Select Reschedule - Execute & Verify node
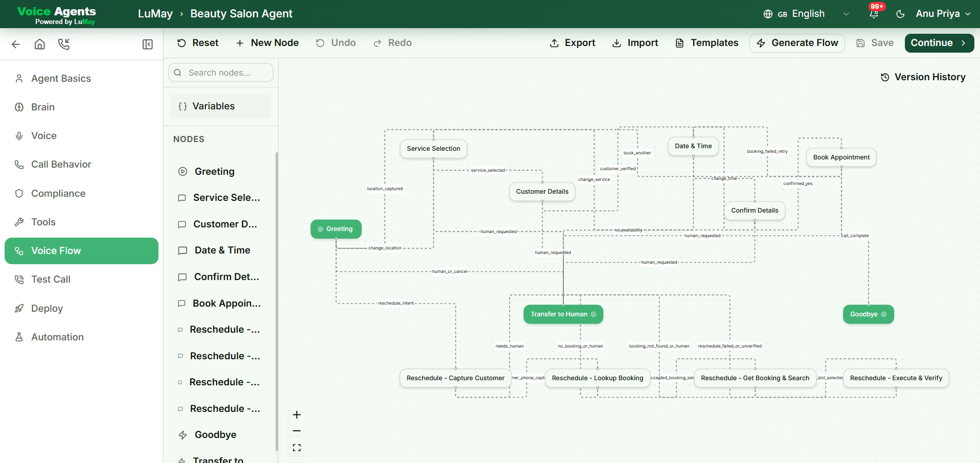980x463 pixels. [896, 378]
